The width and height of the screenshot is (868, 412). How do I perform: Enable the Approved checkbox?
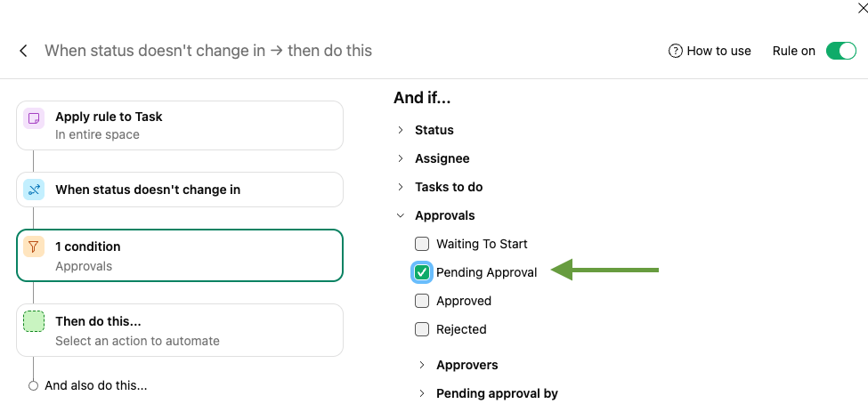(x=422, y=301)
